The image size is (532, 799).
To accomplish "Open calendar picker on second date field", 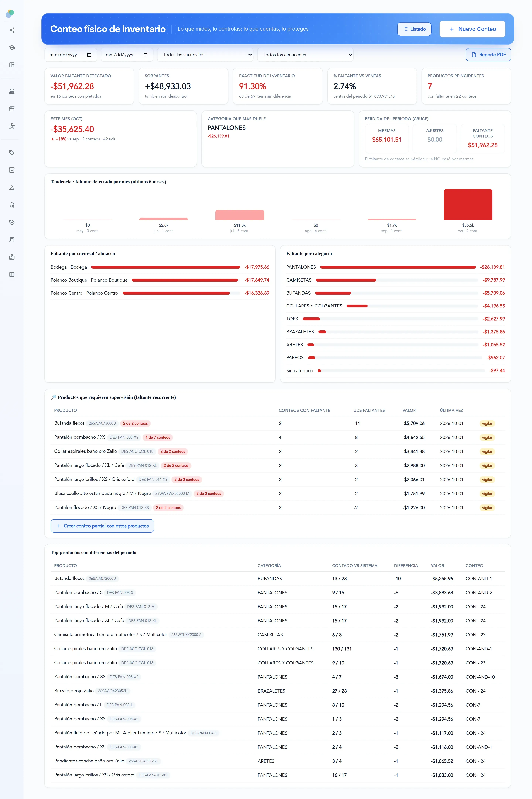I will tap(146, 55).
